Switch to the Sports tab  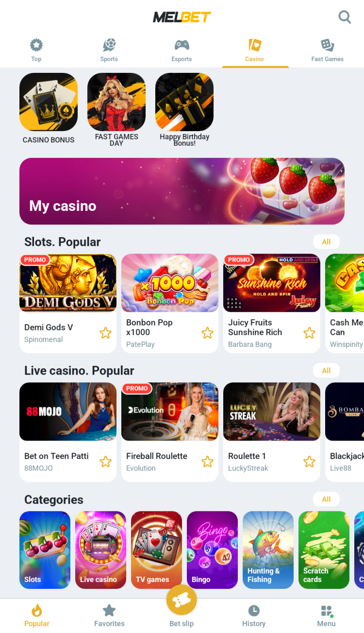pyautogui.click(x=109, y=51)
